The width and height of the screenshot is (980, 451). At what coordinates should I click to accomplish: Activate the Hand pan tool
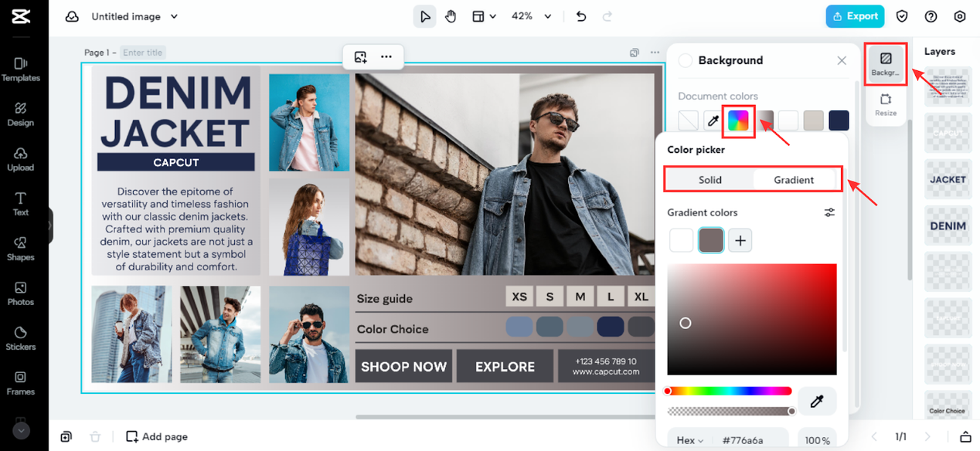click(451, 16)
